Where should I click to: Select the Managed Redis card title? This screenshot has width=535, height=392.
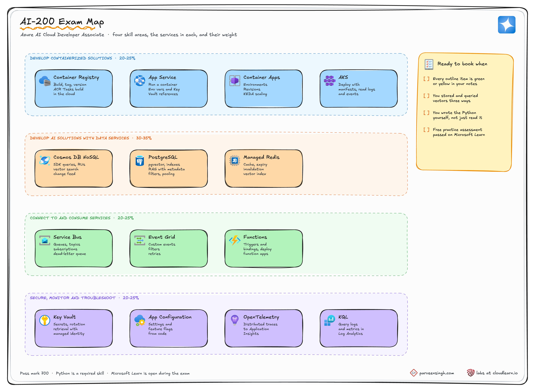click(261, 157)
